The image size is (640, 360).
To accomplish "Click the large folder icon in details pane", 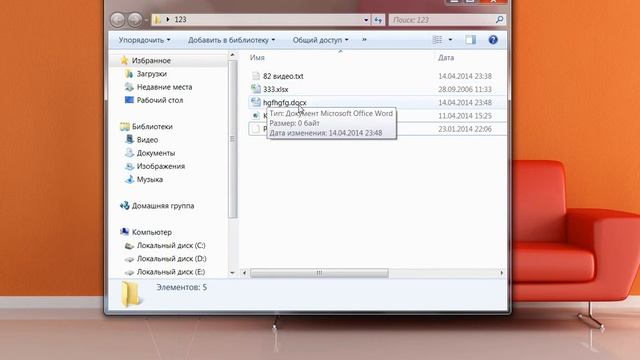I will click(131, 294).
